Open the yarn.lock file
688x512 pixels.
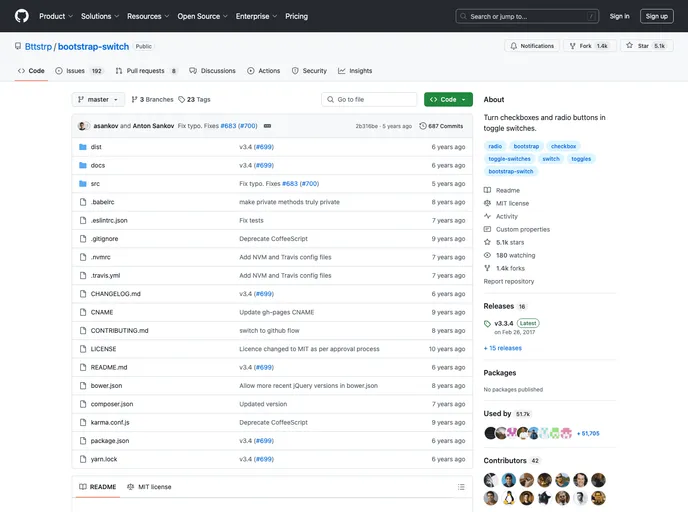(x=104, y=459)
